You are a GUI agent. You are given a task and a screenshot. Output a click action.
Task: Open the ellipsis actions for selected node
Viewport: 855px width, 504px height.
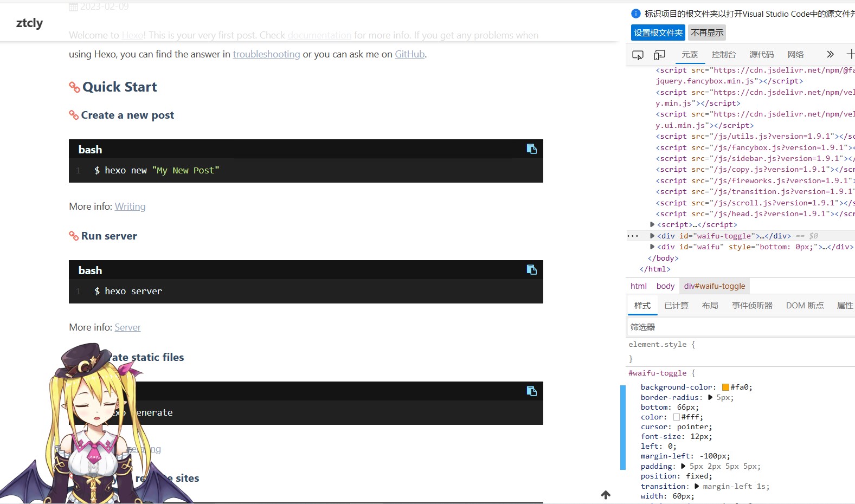pos(633,236)
